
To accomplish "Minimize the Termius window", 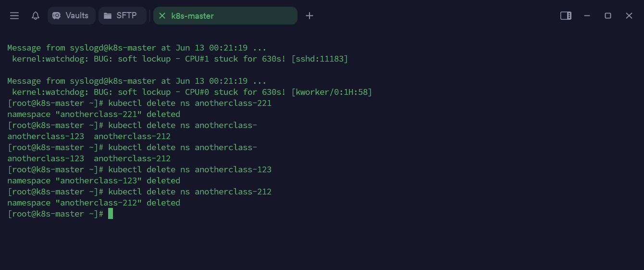I will click(x=587, y=16).
